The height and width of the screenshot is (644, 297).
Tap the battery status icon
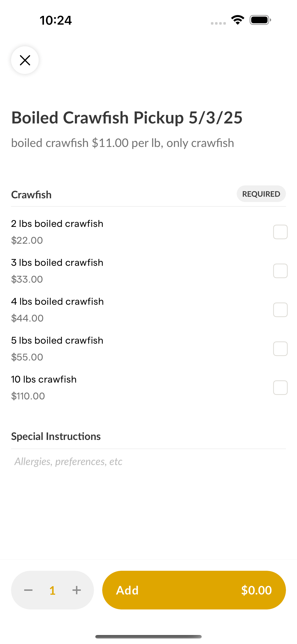[260, 20]
